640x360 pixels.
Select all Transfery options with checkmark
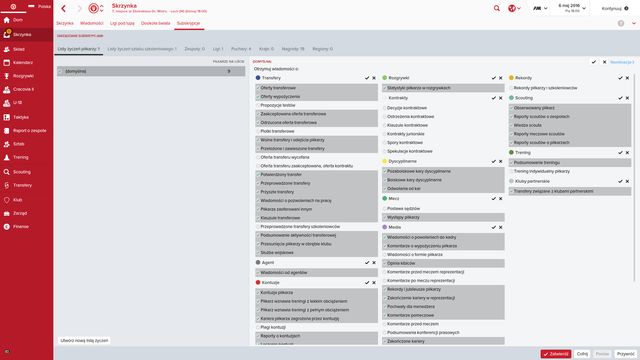click(367, 78)
